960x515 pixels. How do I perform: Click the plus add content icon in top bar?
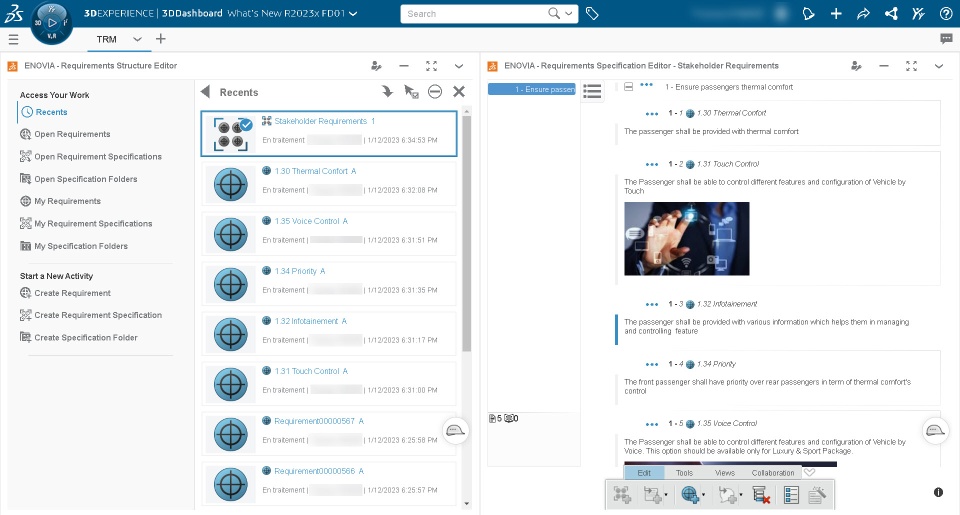pyautogui.click(x=836, y=13)
